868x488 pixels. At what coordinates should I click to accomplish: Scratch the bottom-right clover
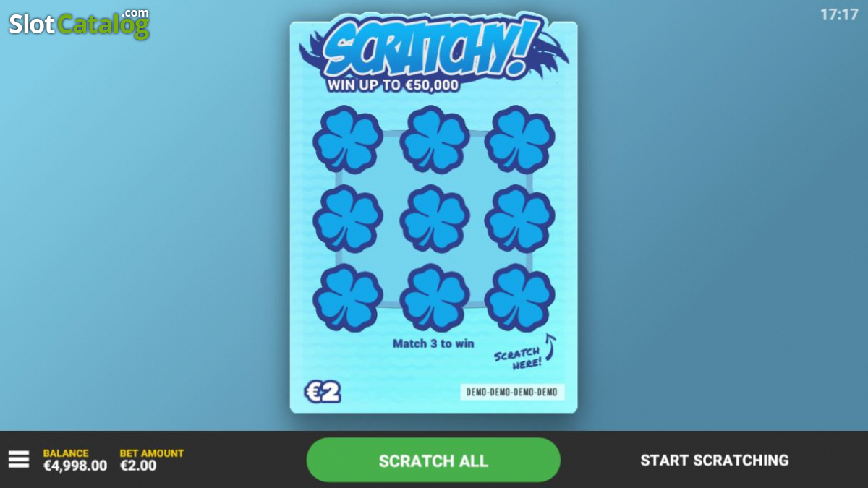(520, 298)
